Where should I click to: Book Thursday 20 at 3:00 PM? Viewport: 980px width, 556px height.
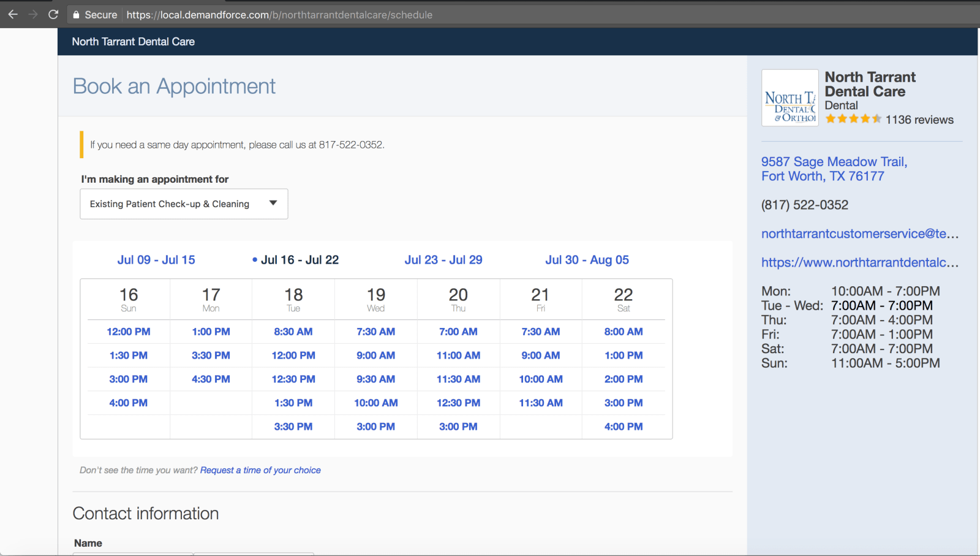click(x=458, y=427)
